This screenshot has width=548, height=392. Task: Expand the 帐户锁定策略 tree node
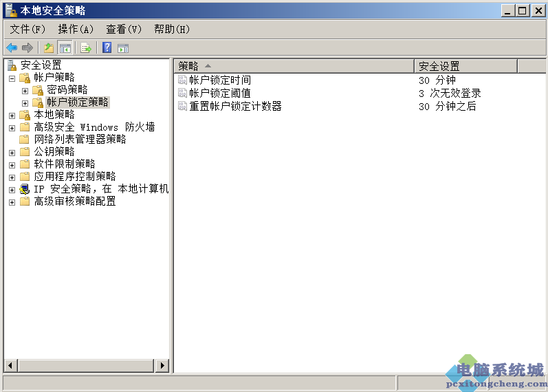(x=25, y=104)
